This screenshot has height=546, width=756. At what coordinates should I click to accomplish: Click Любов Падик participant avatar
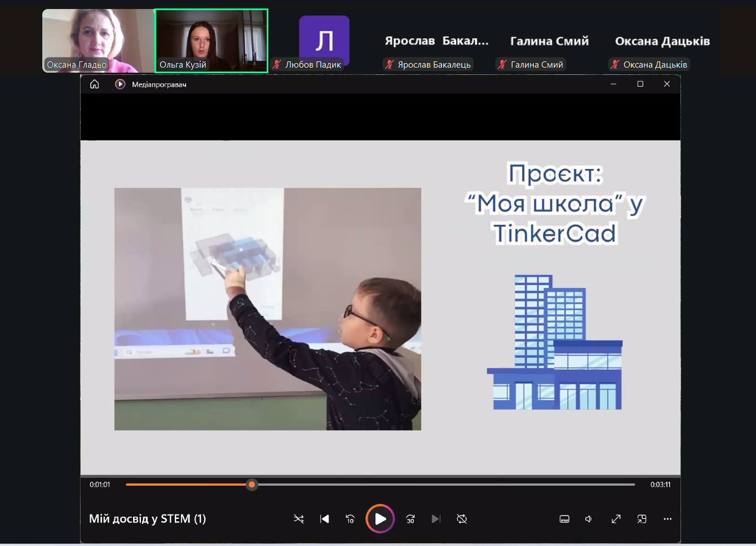click(x=324, y=39)
